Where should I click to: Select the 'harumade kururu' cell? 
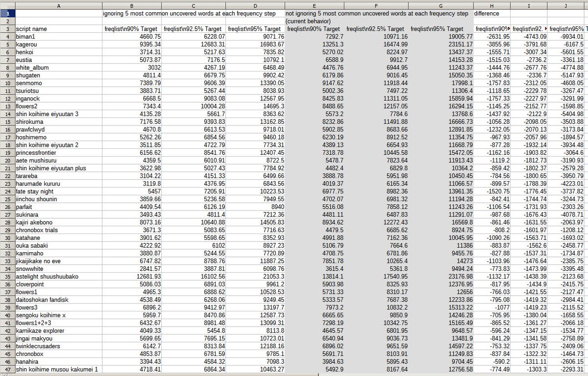click(58, 184)
